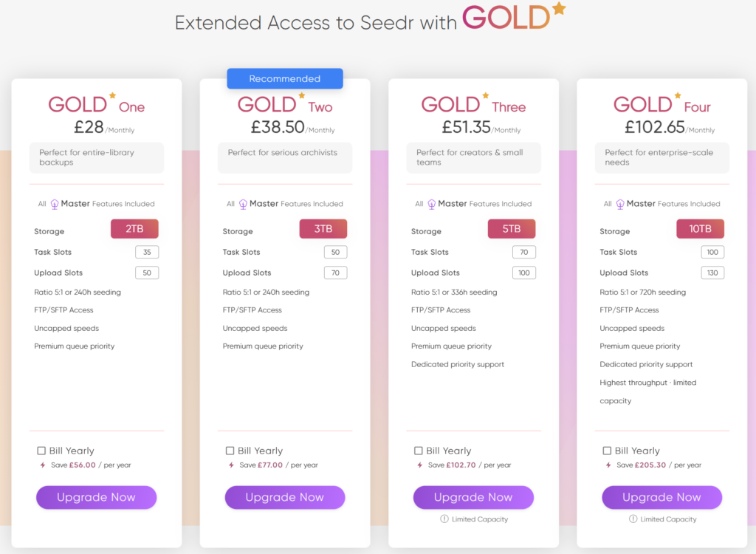Check Bill Yearly on the GOLD Three plan

pos(419,451)
